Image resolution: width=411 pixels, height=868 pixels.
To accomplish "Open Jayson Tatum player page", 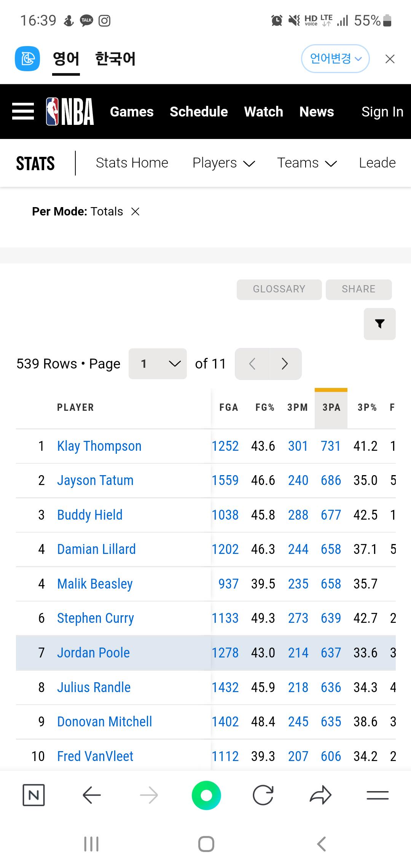I will point(95,480).
